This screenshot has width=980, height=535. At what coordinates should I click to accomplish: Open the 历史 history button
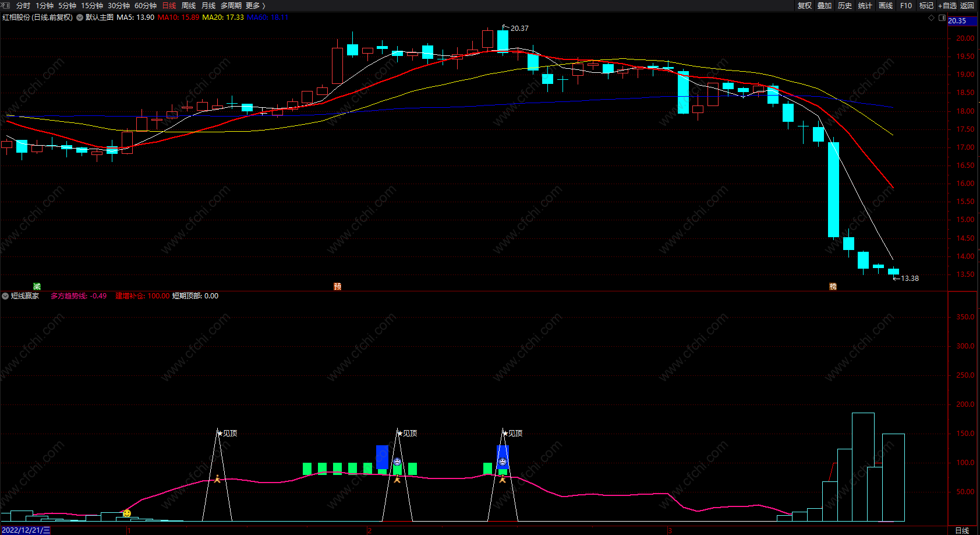(845, 6)
